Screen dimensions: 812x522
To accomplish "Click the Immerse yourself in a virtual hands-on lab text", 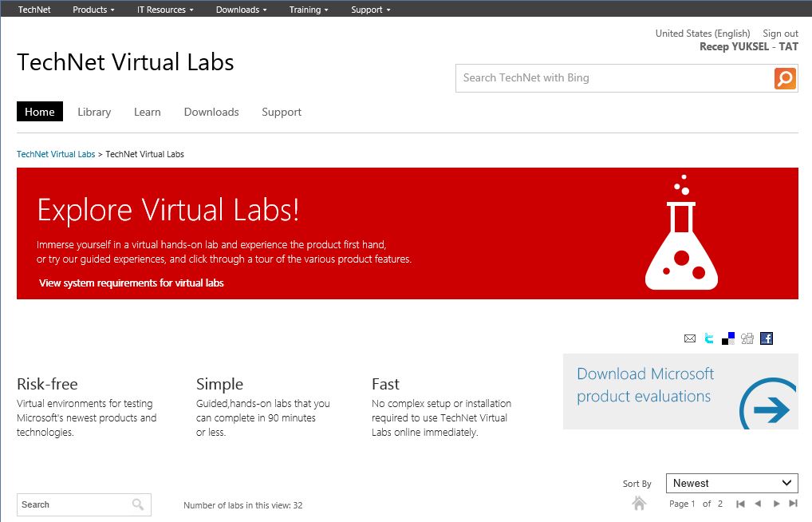I will click(223, 252).
